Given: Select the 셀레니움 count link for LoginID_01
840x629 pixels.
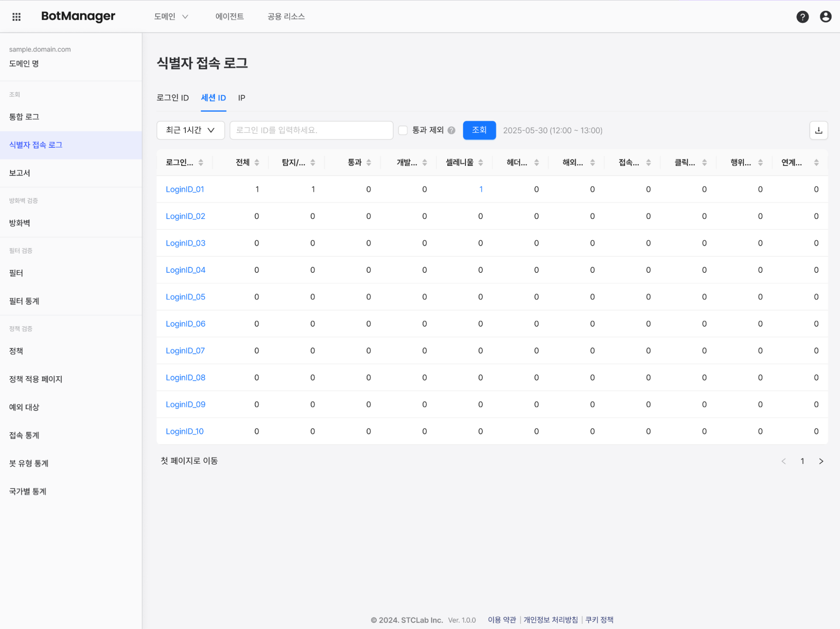Looking at the screenshot, I should (481, 189).
